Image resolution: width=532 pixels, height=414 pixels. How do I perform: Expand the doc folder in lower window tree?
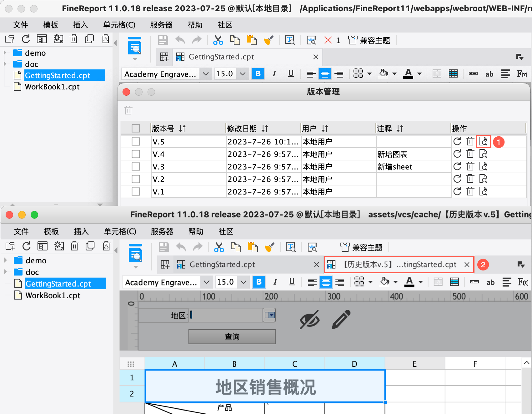pos(6,272)
